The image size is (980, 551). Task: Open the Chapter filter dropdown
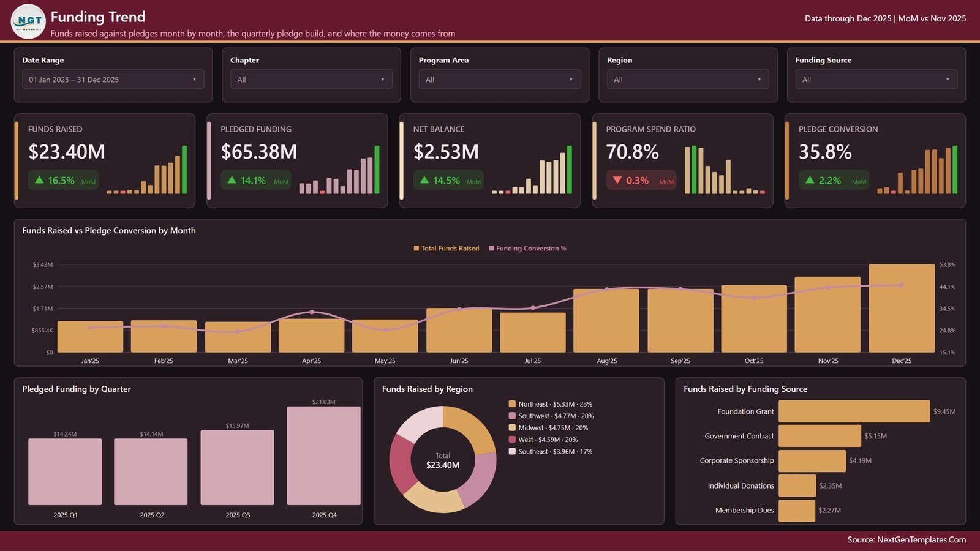pos(311,80)
